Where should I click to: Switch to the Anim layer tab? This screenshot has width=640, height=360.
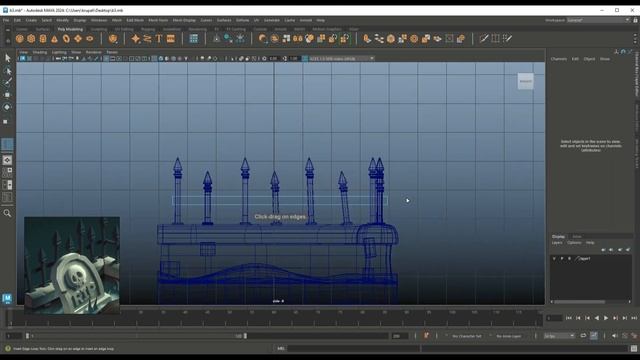pyautogui.click(x=577, y=237)
